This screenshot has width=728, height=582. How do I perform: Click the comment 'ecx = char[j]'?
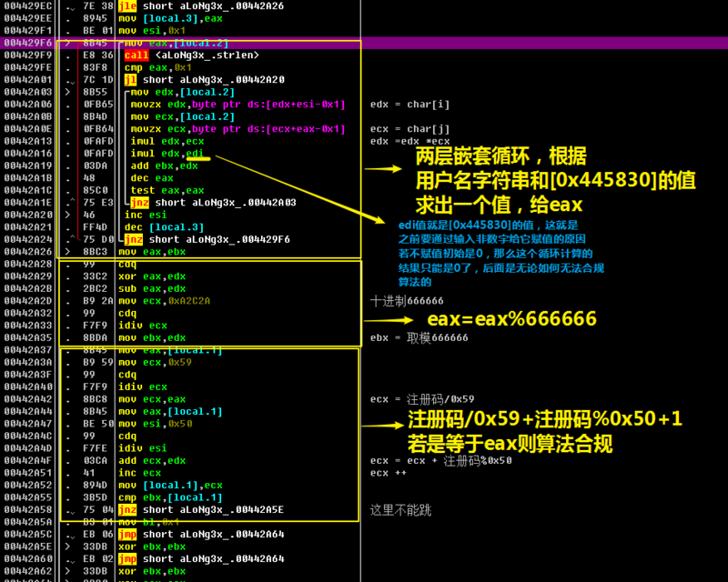pyautogui.click(x=409, y=129)
